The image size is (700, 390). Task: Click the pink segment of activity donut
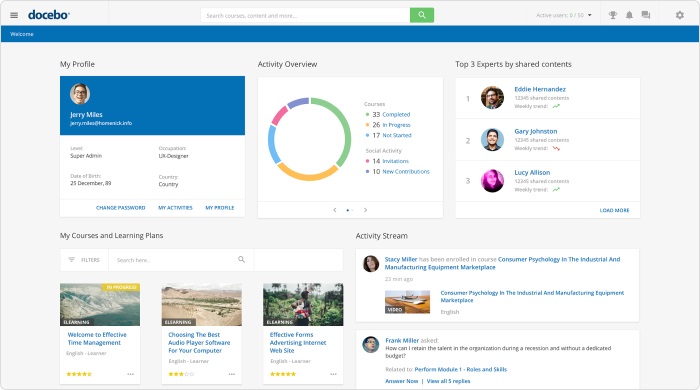[279, 116]
